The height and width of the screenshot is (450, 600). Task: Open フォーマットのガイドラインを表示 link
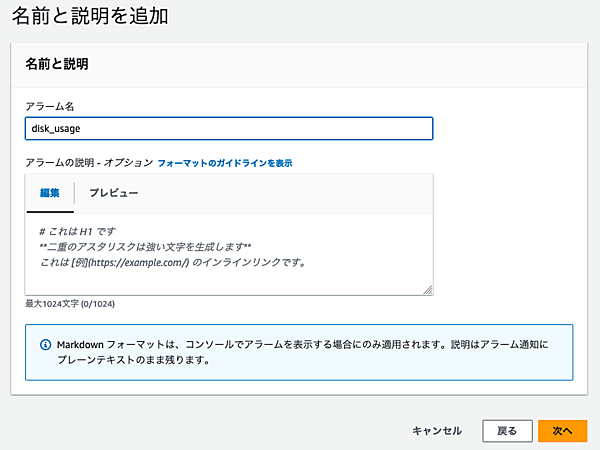tap(224, 162)
